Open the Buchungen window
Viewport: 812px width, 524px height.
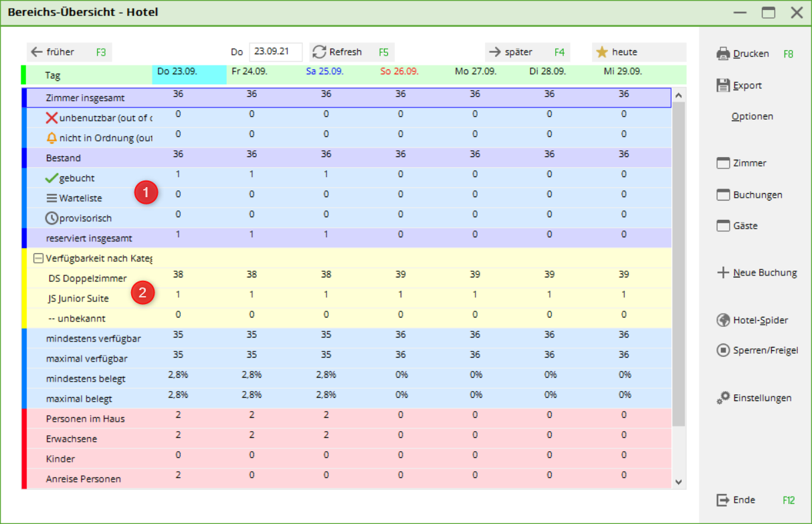point(748,195)
